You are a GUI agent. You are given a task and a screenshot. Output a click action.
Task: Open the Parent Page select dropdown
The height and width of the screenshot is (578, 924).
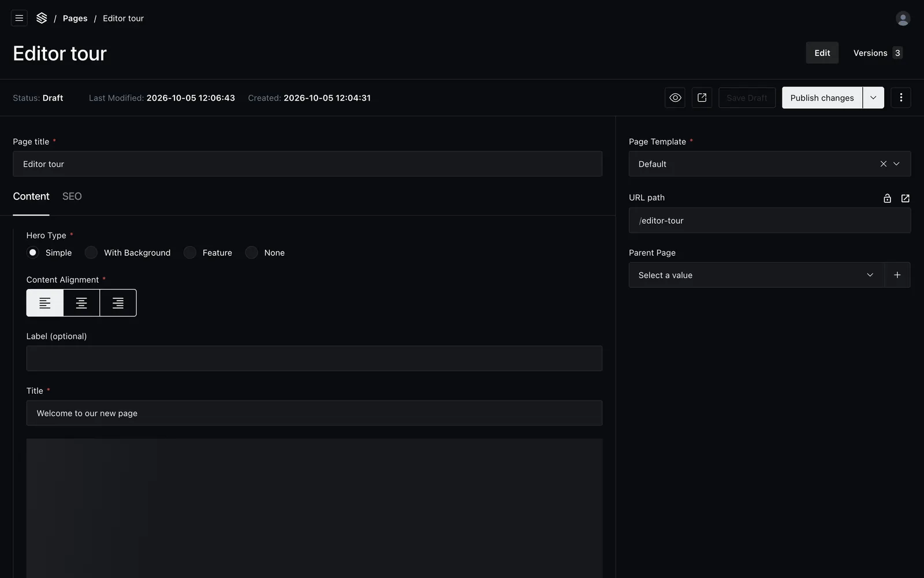[x=756, y=275]
